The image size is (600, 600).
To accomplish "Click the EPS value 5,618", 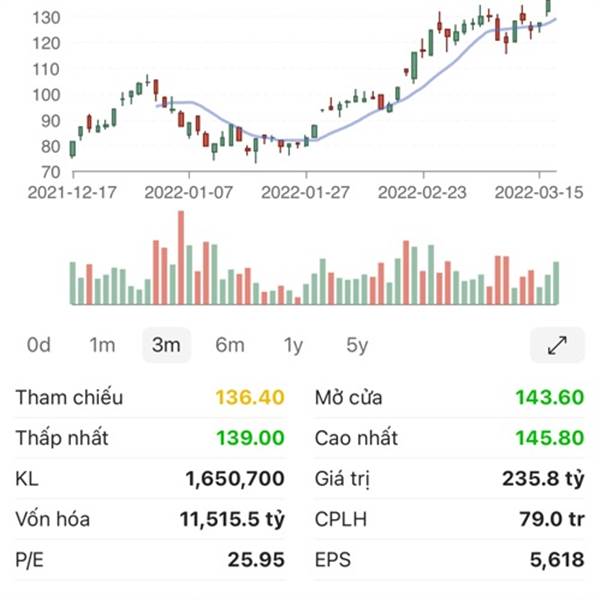I will pyautogui.click(x=557, y=560).
